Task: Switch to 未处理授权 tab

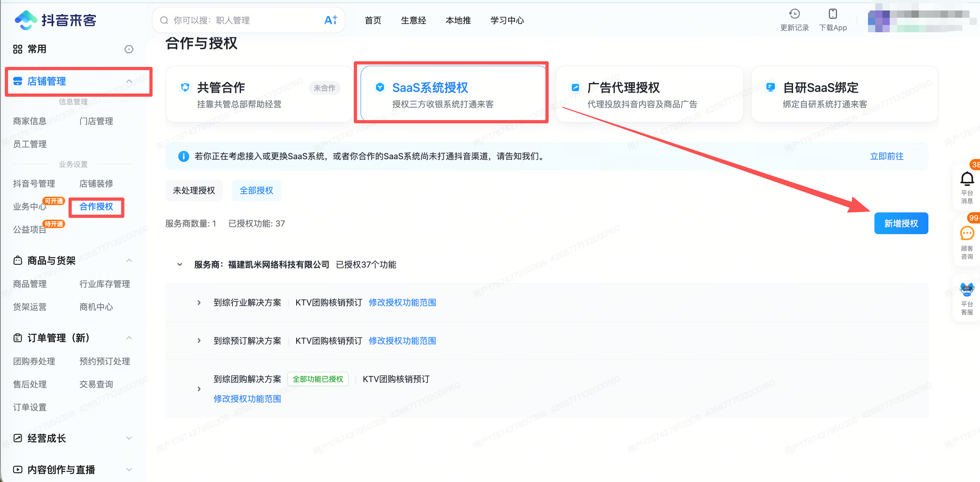Action: pos(194,190)
